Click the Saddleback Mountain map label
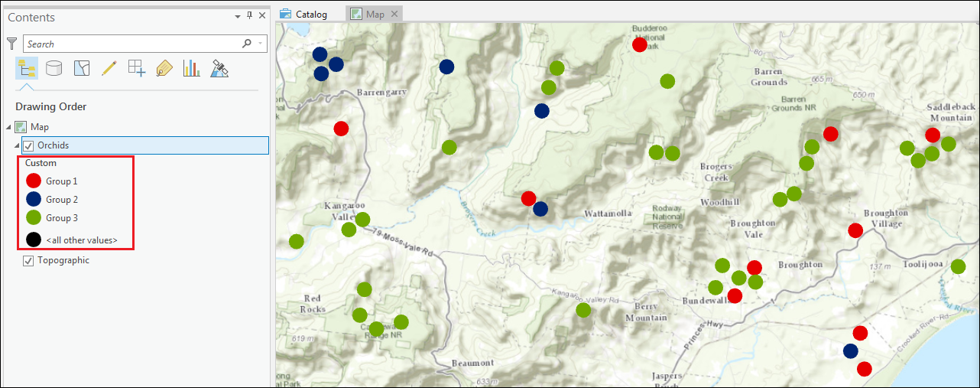 coord(950,112)
